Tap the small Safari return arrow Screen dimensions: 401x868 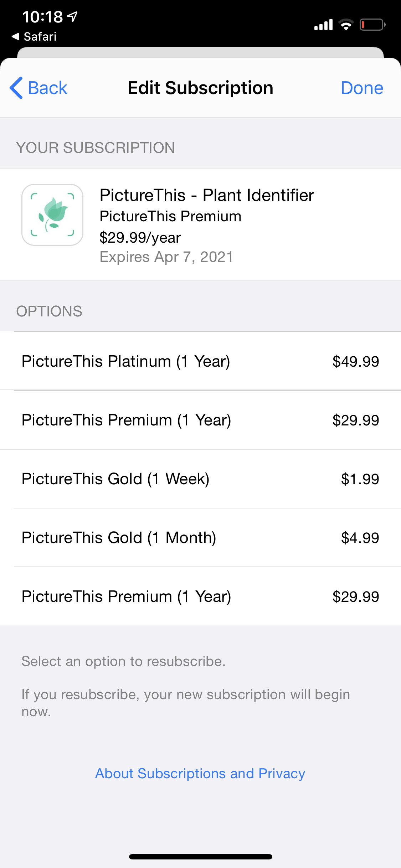15,36
